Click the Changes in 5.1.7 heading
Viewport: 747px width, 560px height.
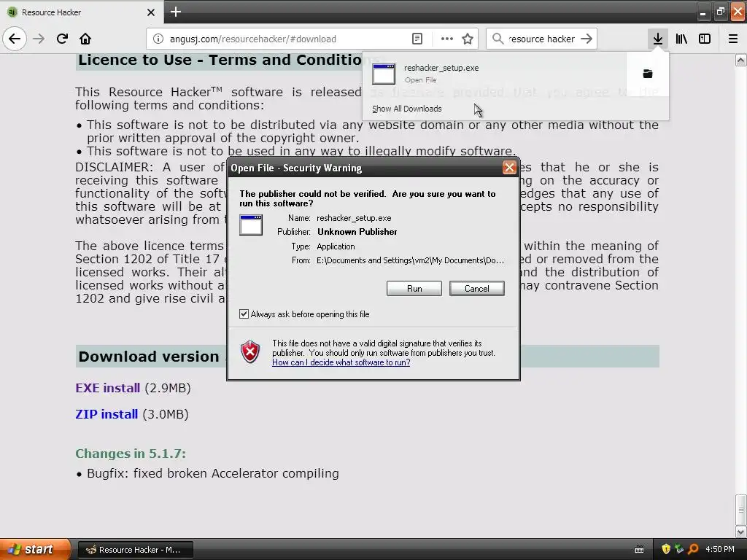coord(131,454)
